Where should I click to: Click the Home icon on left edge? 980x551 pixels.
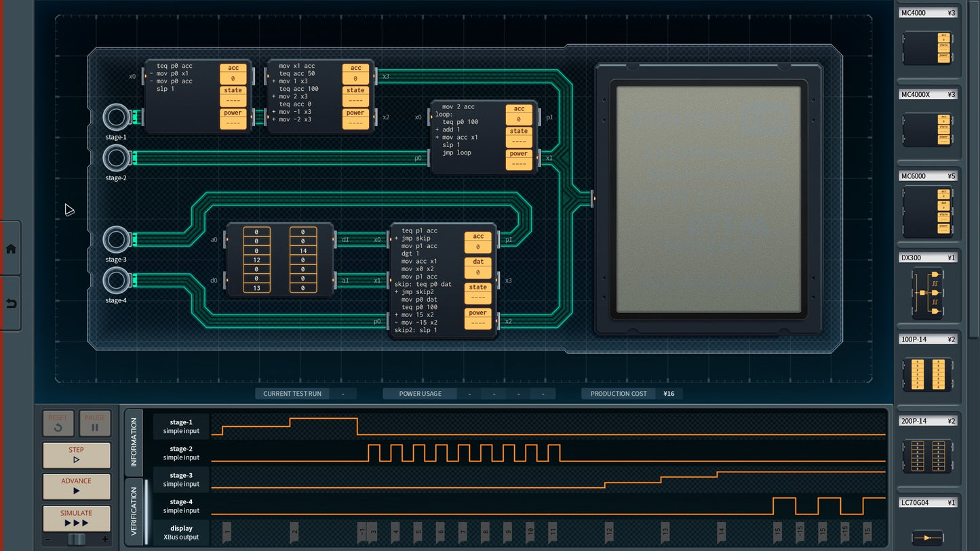coord(10,248)
